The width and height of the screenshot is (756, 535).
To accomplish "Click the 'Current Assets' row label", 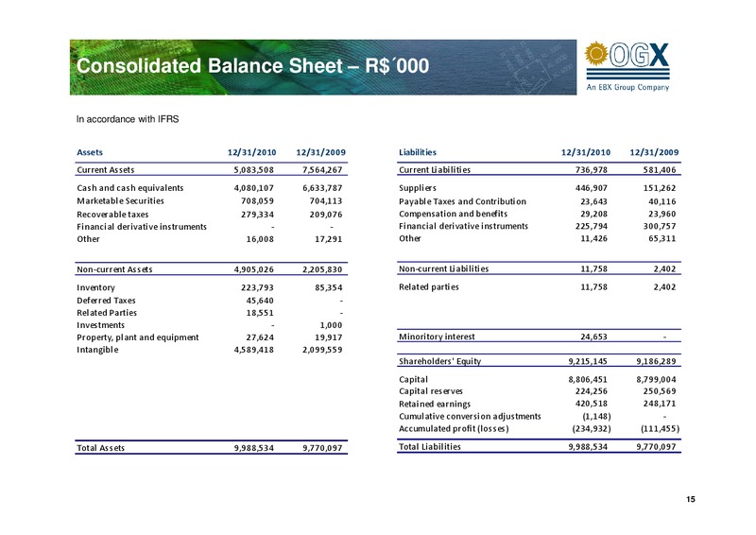I will tap(106, 170).
